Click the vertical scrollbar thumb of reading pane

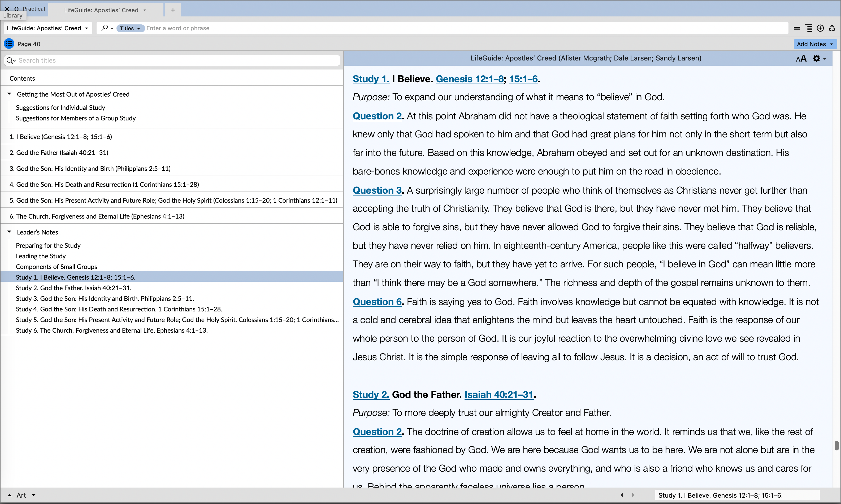[836, 445]
